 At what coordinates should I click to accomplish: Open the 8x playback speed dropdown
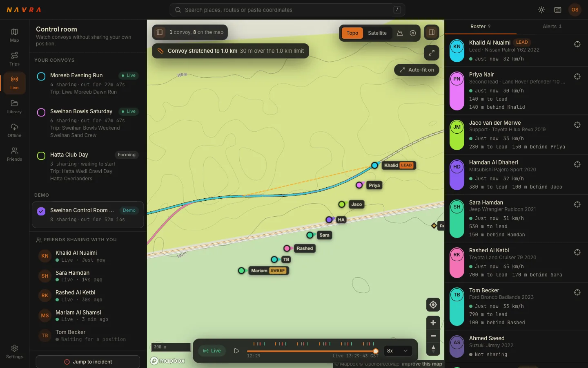click(398, 351)
